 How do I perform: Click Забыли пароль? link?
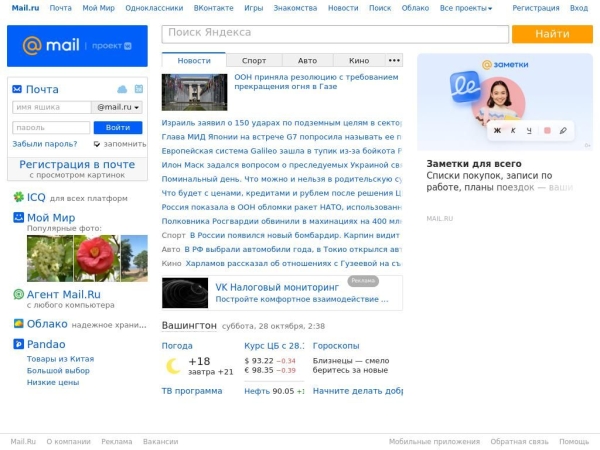[45, 144]
